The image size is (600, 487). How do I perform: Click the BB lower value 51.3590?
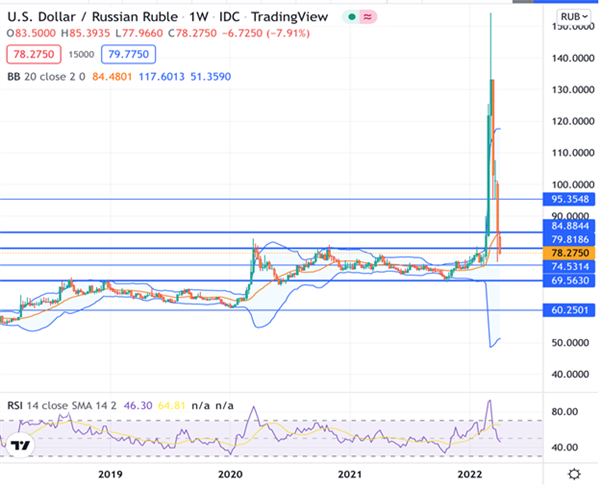point(211,77)
